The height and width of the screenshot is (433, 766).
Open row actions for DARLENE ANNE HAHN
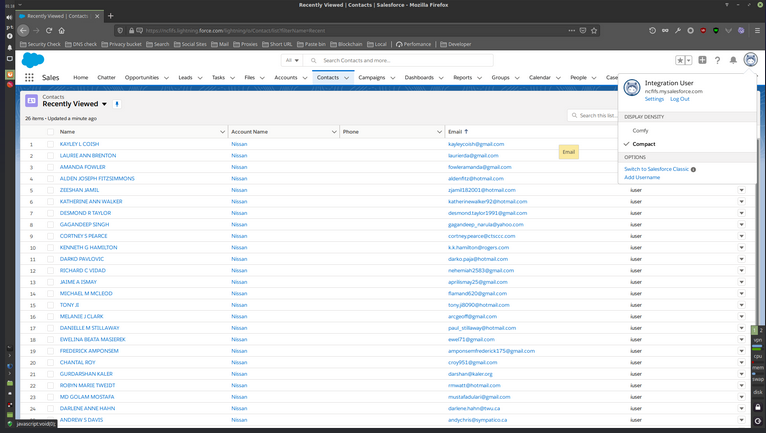742,409
